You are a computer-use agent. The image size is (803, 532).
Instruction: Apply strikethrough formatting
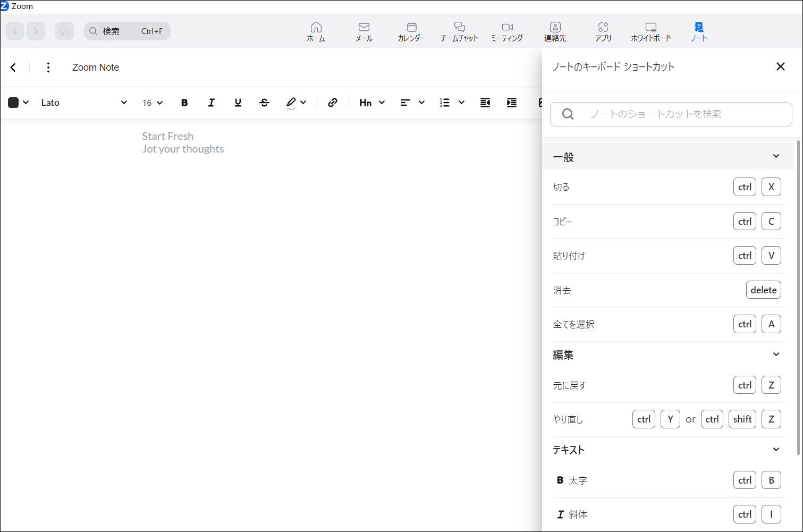tap(264, 103)
